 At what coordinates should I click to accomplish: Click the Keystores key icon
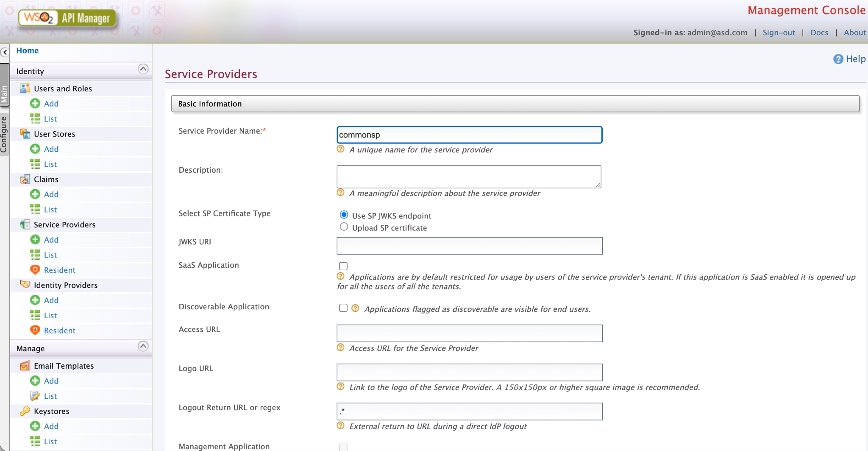click(x=25, y=411)
